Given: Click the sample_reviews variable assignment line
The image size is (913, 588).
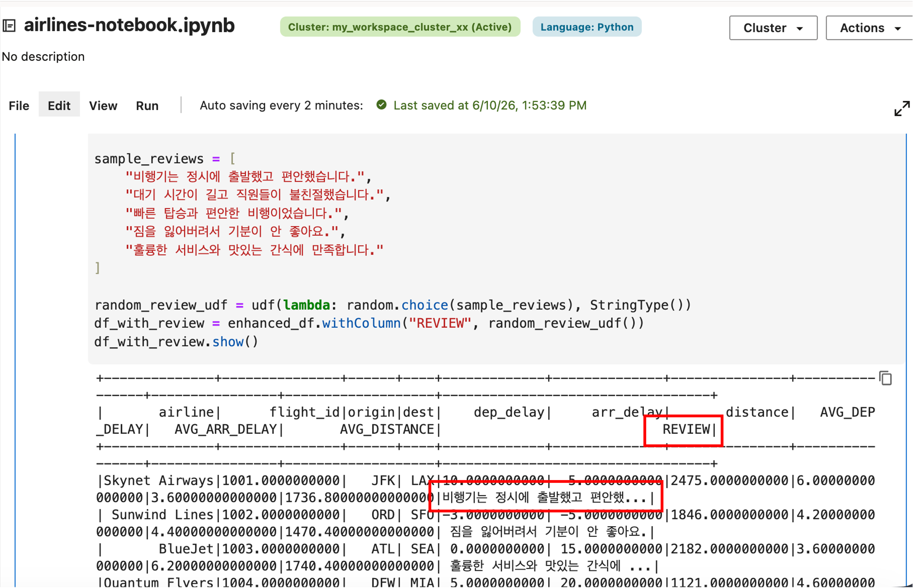Looking at the screenshot, I should pos(165,158).
